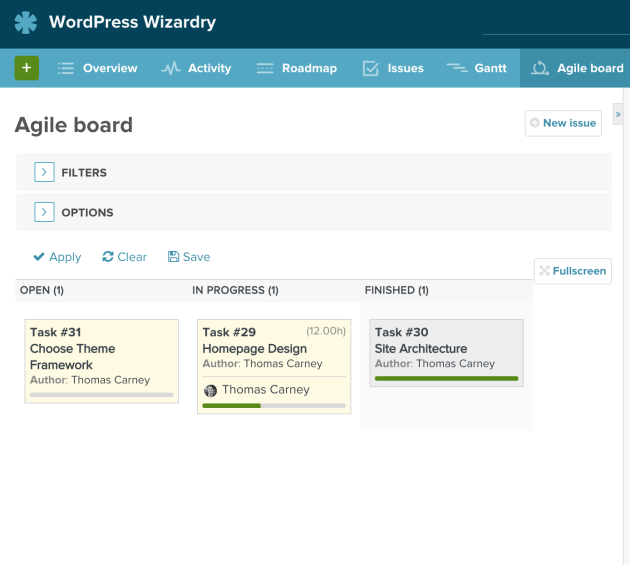This screenshot has height=565, width=630.
Task: Open Task #30 card title
Action: pyautogui.click(x=401, y=332)
